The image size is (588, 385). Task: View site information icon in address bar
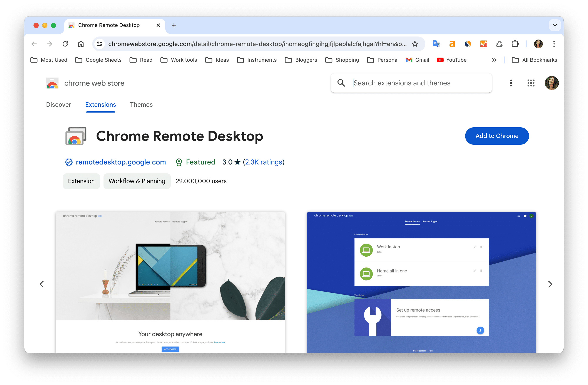(100, 44)
